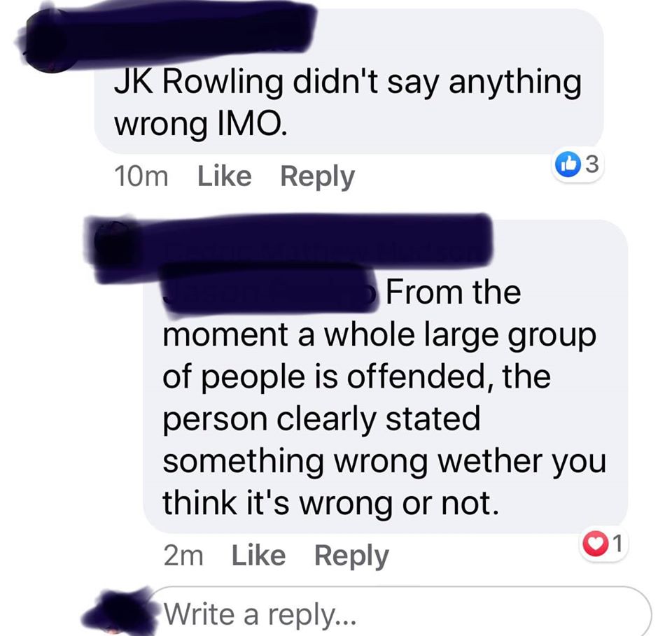Like the JK Rowling comment
Image resolution: width=672 pixels, height=636 pixels.
coord(224,176)
